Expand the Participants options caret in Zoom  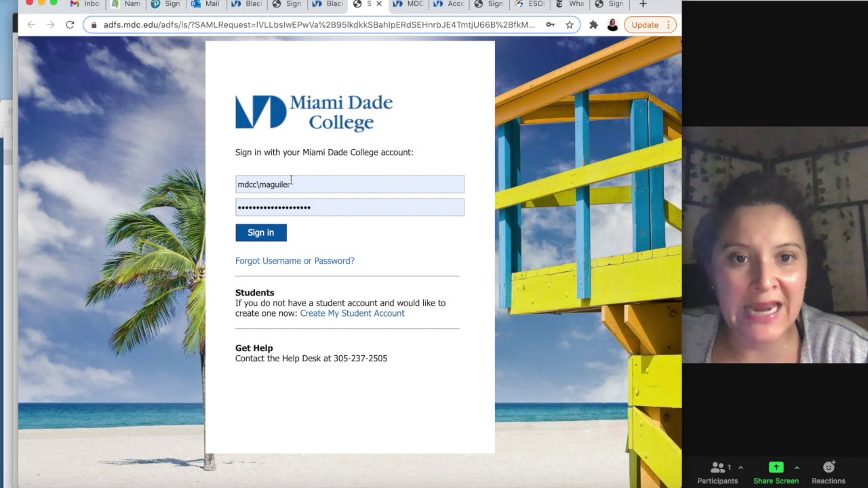click(741, 468)
